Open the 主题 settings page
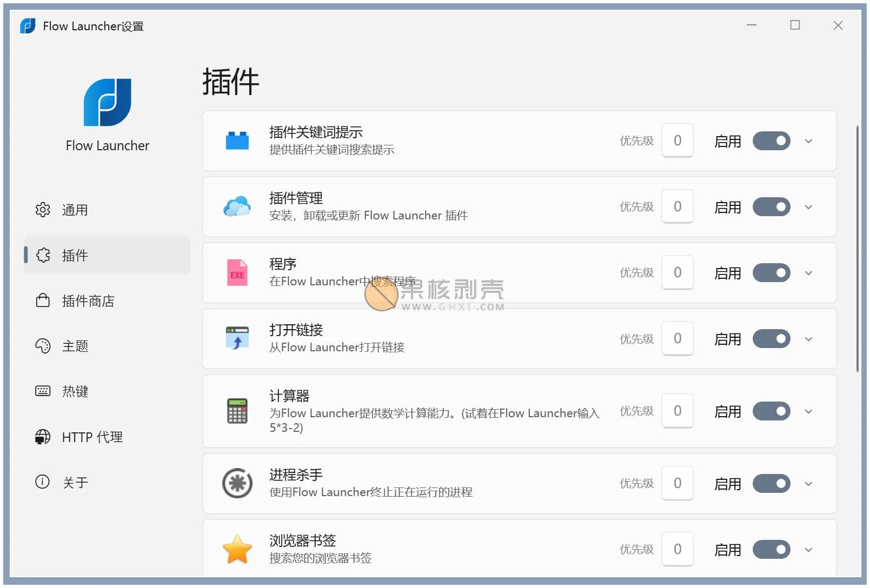 107,346
